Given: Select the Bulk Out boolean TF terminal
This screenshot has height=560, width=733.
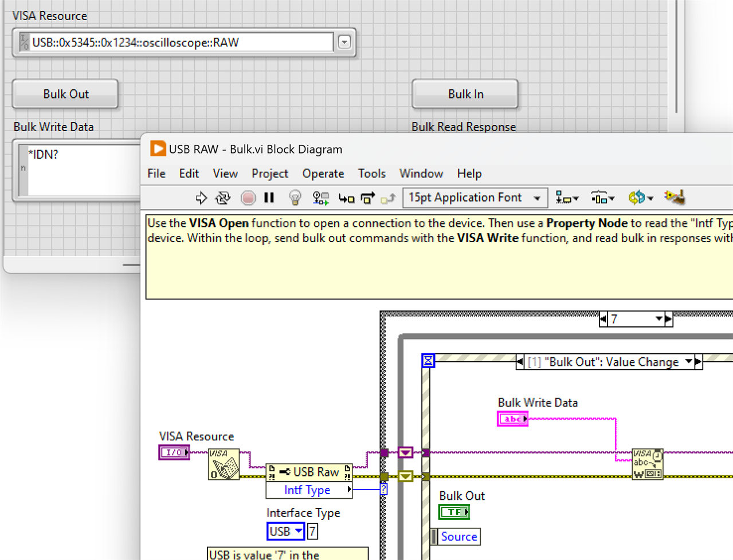Looking at the screenshot, I should [454, 512].
